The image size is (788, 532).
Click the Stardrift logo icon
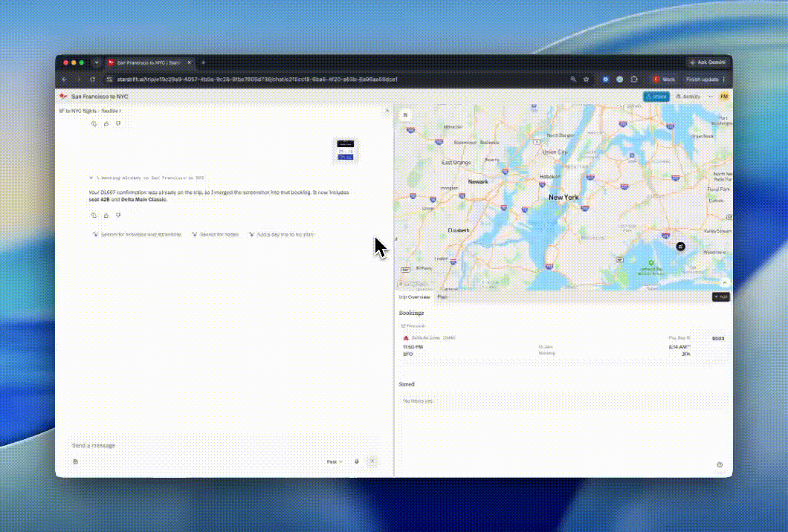(63, 96)
